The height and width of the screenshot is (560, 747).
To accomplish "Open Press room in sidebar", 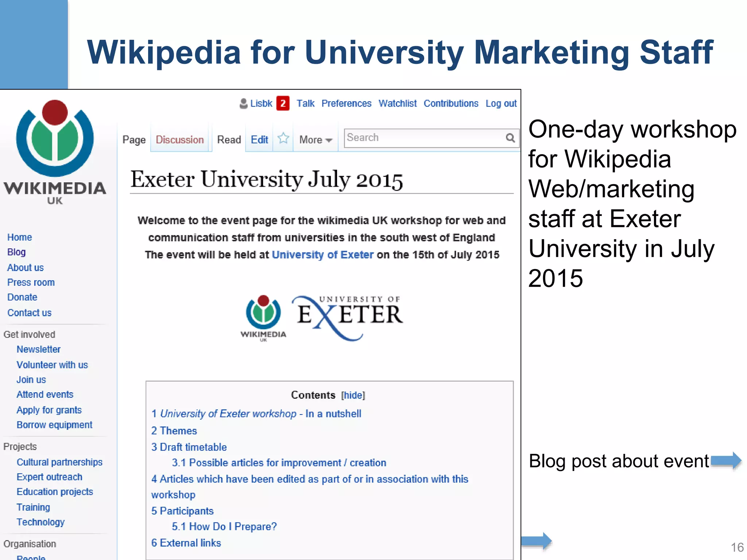I will click(x=31, y=283).
